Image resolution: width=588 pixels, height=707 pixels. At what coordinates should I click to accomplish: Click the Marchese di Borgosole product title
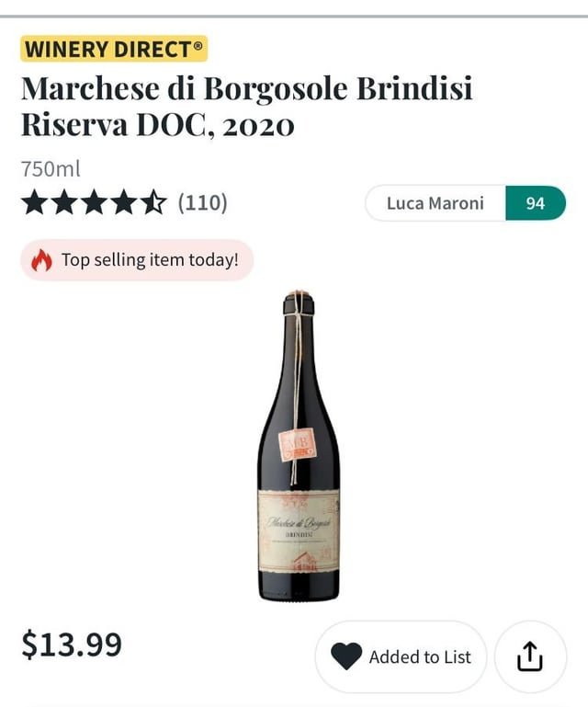pyautogui.click(x=246, y=106)
